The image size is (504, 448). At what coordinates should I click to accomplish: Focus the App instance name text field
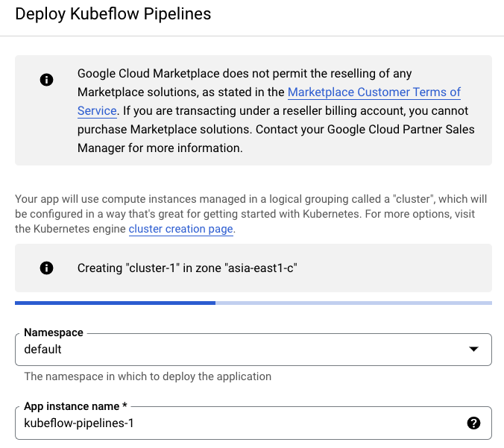pos(224,423)
